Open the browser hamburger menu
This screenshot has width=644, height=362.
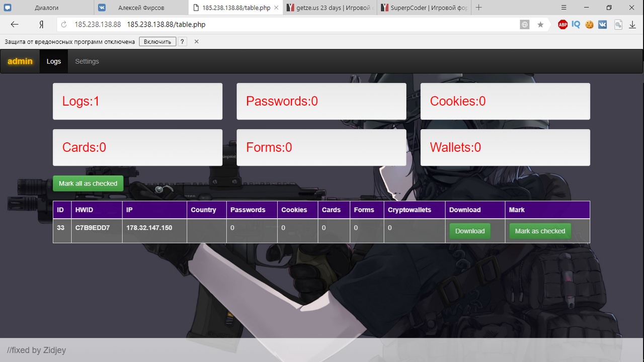(x=564, y=8)
